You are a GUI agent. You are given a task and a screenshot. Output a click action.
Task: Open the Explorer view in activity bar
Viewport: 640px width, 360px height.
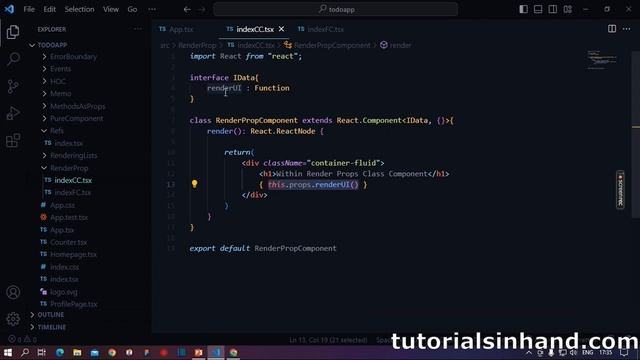[x=13, y=32]
